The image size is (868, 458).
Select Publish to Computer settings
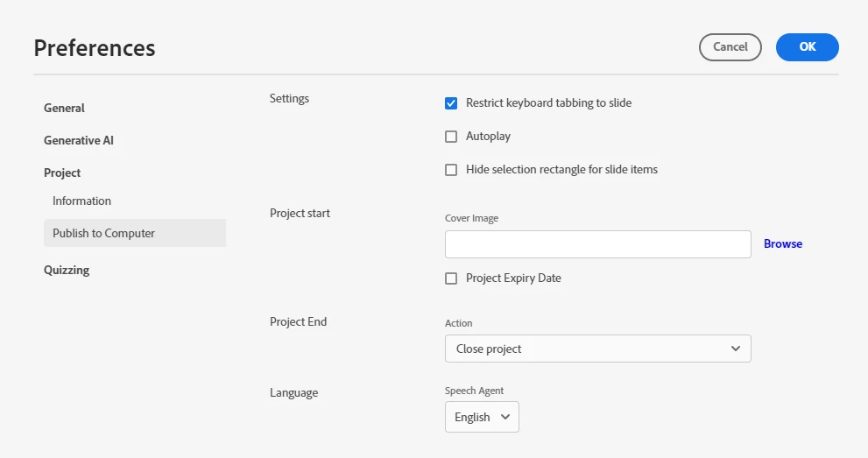tap(135, 233)
